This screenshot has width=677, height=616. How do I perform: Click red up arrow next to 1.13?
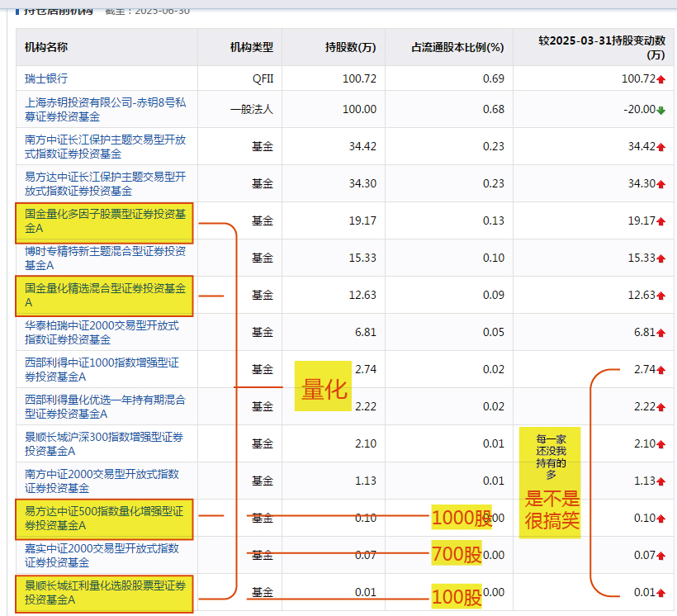coord(660,481)
